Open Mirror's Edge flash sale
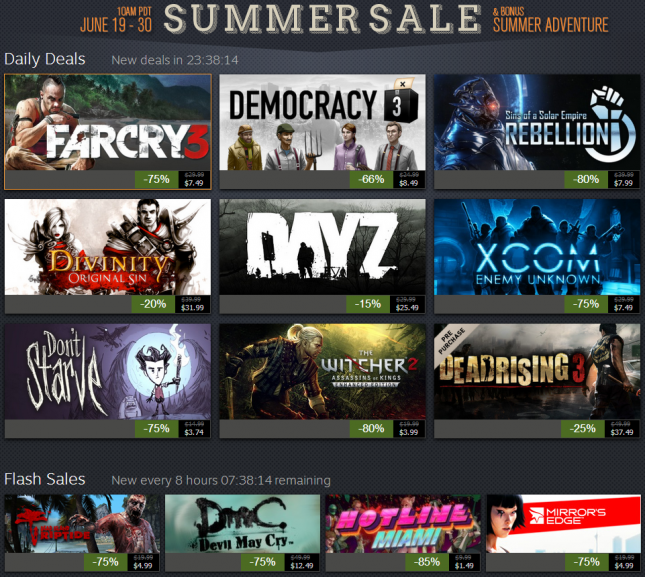 [x=564, y=524]
